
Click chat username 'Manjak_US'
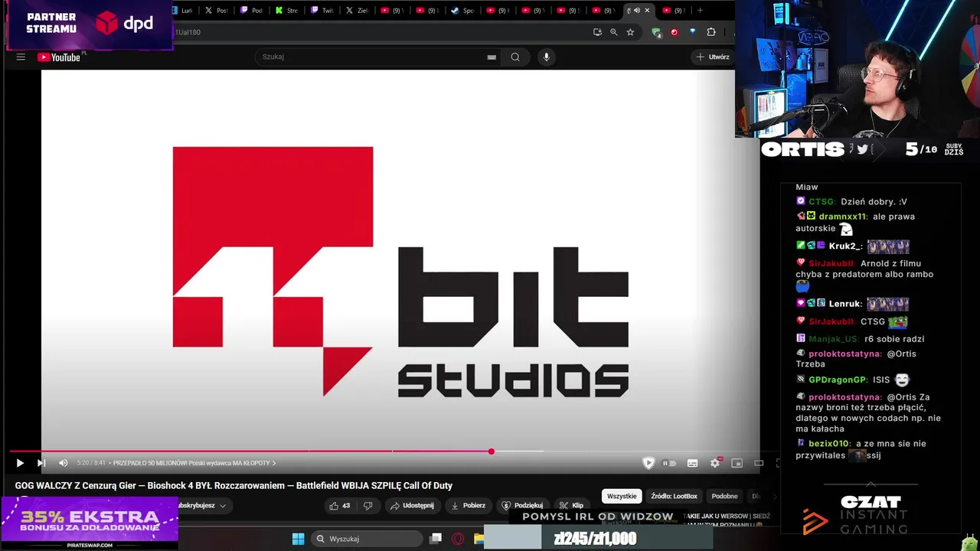(833, 339)
